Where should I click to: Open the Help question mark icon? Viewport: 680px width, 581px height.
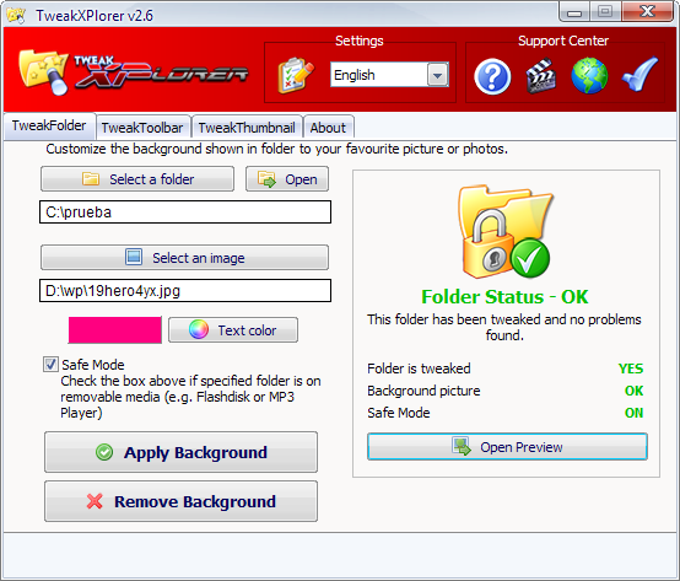tap(492, 77)
